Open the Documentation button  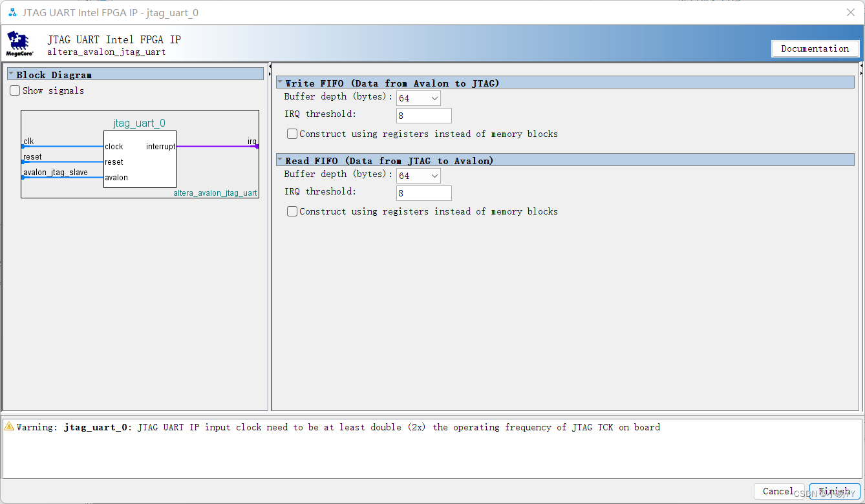click(x=815, y=48)
